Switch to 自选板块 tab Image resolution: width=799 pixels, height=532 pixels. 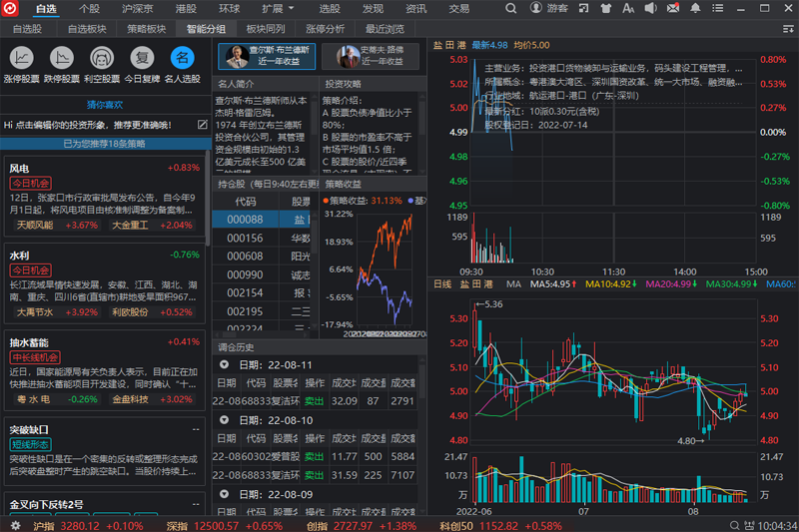click(x=87, y=29)
